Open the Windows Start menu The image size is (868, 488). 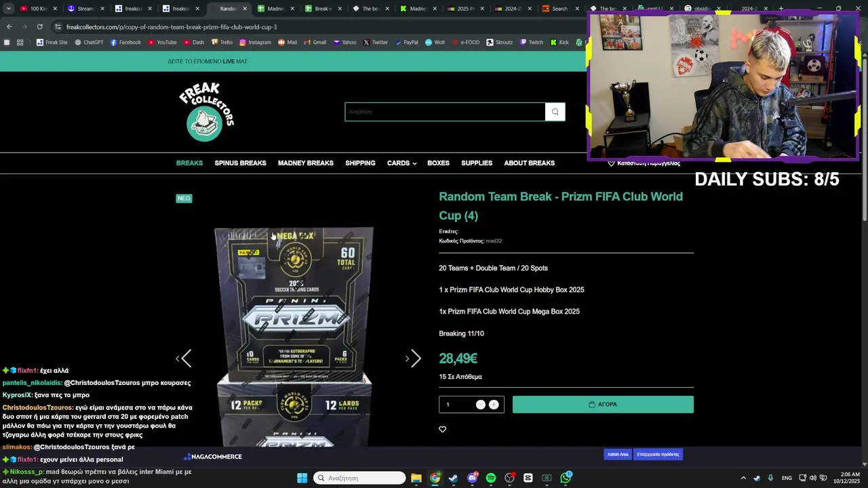302,478
